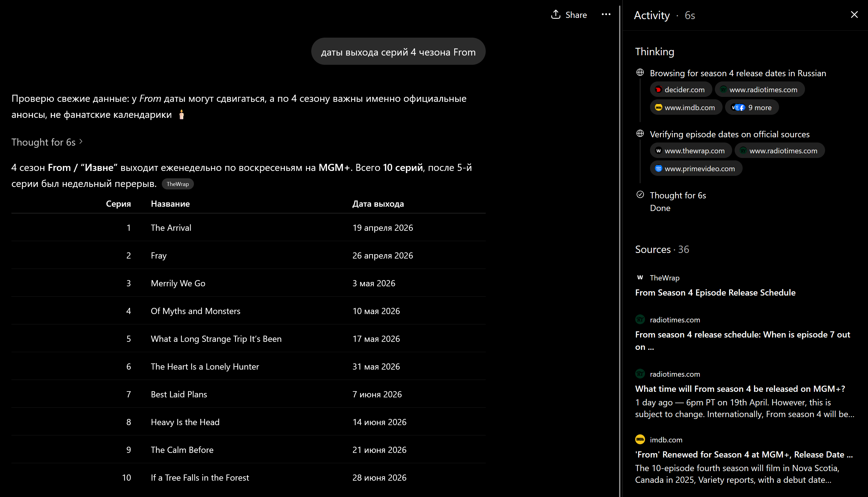This screenshot has height=497, width=868.
Task: Select 'Of Myths and Monsters' title
Action: coord(195,311)
